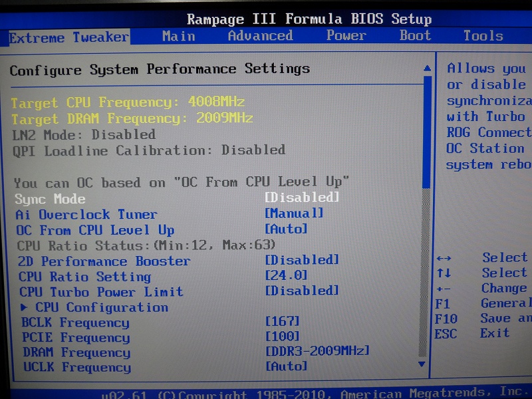Toggle 2D Performance Booster Disabled value
This screenshot has height=399, width=532.
point(302,260)
